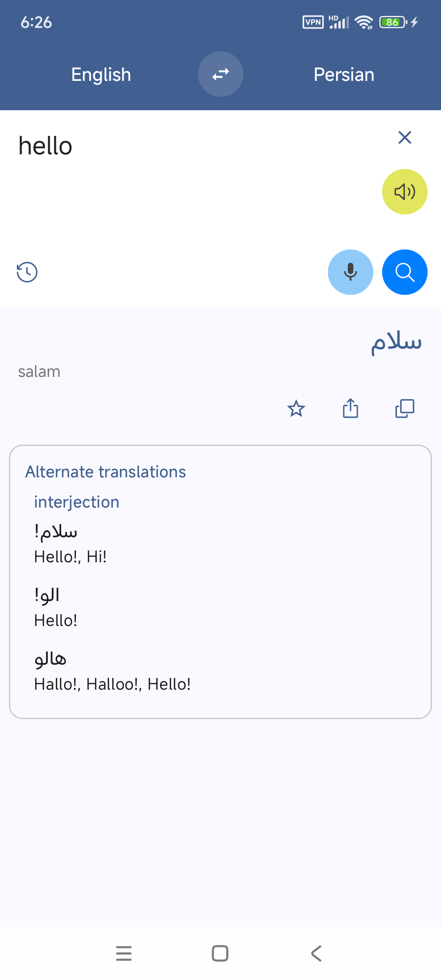Open translation history clock icon
Viewport: 441px width, 980px height.
pyautogui.click(x=27, y=272)
